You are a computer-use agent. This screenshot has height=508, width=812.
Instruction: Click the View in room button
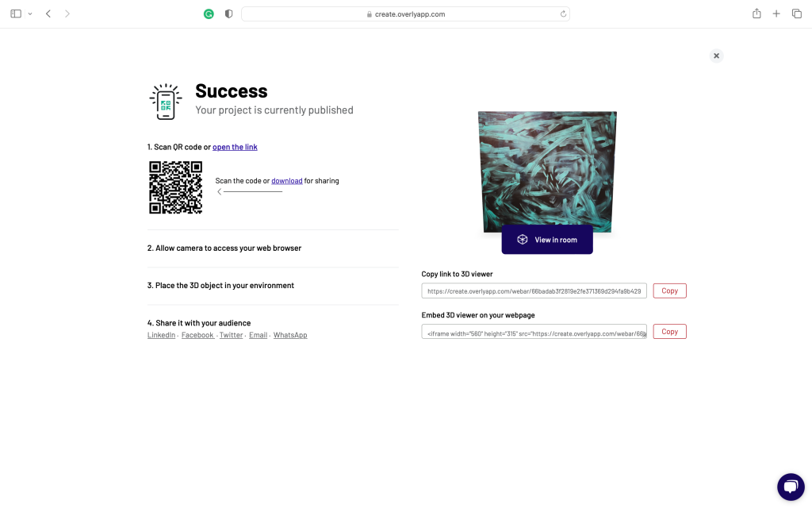click(547, 239)
